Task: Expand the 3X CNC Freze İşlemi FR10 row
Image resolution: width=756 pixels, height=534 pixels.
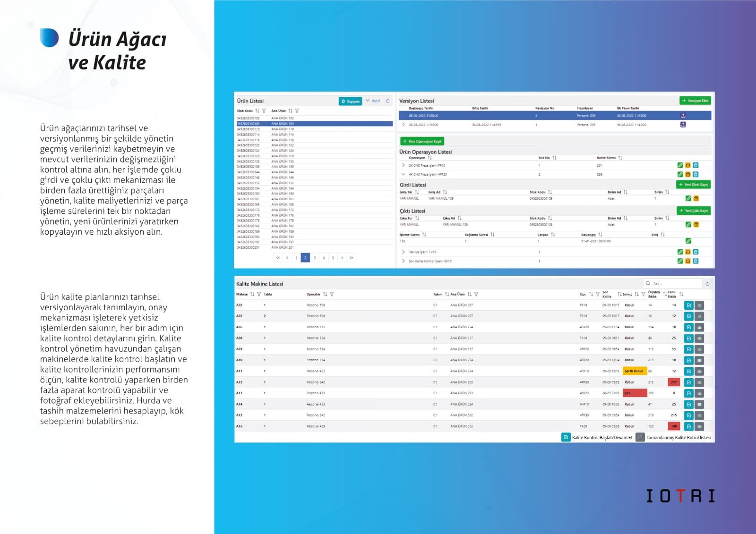Action: [x=403, y=165]
